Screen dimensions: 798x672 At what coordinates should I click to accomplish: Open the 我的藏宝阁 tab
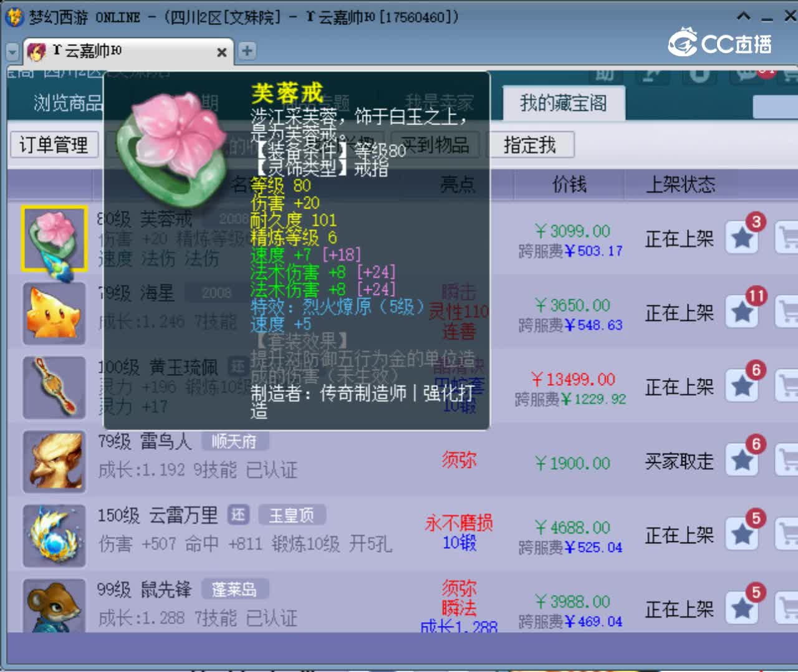coord(564,103)
